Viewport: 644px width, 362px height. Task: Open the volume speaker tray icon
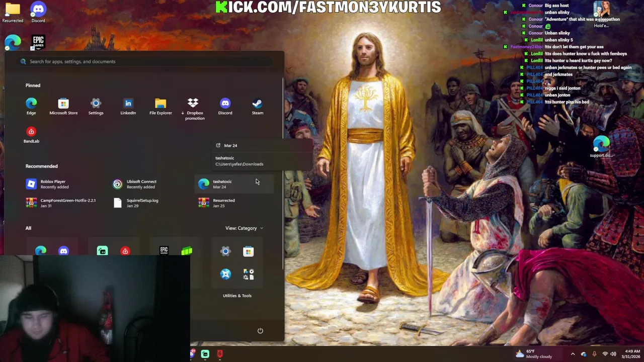(x=614, y=354)
